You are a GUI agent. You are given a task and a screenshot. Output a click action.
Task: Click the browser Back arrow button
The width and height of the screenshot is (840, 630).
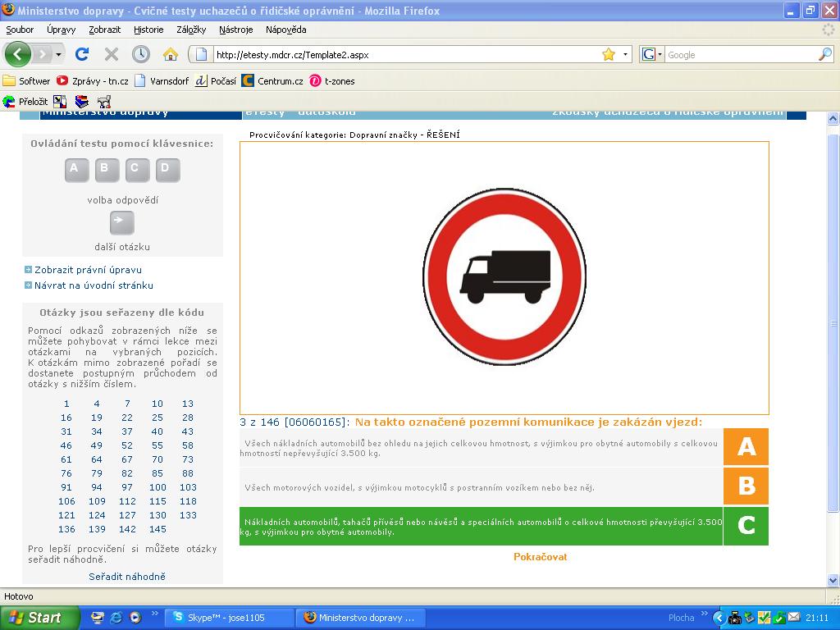coord(17,54)
